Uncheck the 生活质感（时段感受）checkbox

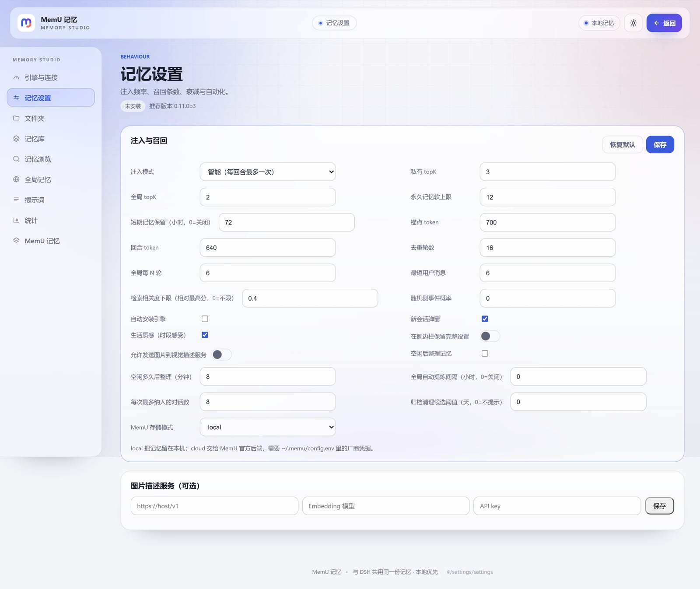click(205, 335)
